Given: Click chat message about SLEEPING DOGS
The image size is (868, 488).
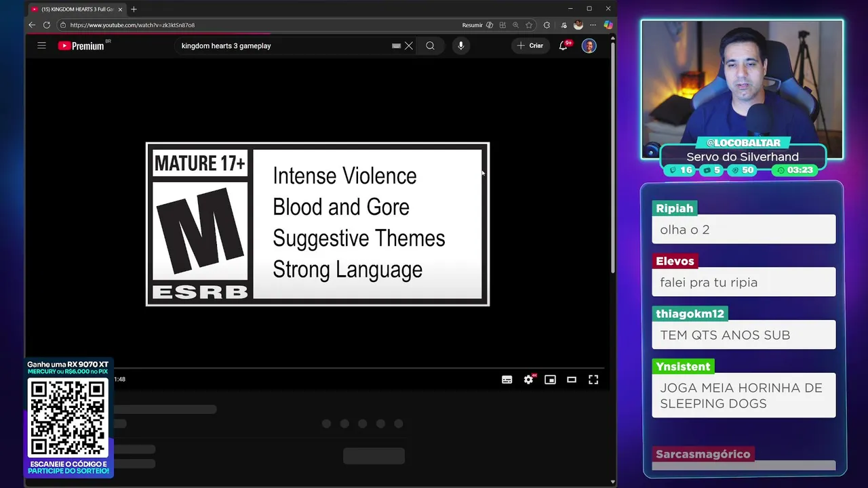Looking at the screenshot, I should click(743, 395).
